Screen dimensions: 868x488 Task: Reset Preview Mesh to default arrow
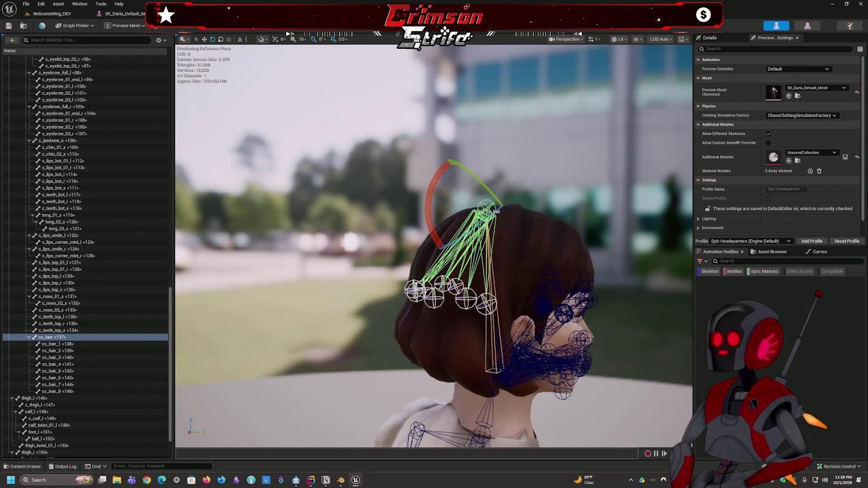click(857, 92)
